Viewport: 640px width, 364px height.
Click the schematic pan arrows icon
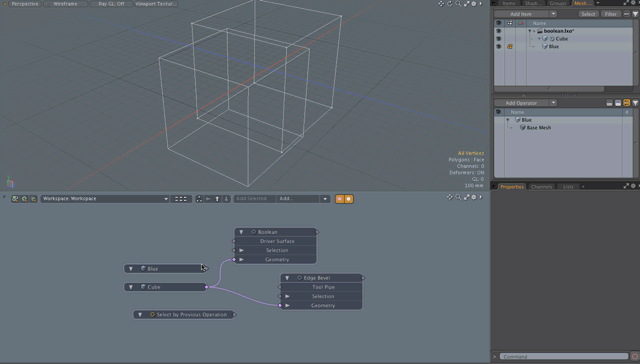tap(449, 197)
